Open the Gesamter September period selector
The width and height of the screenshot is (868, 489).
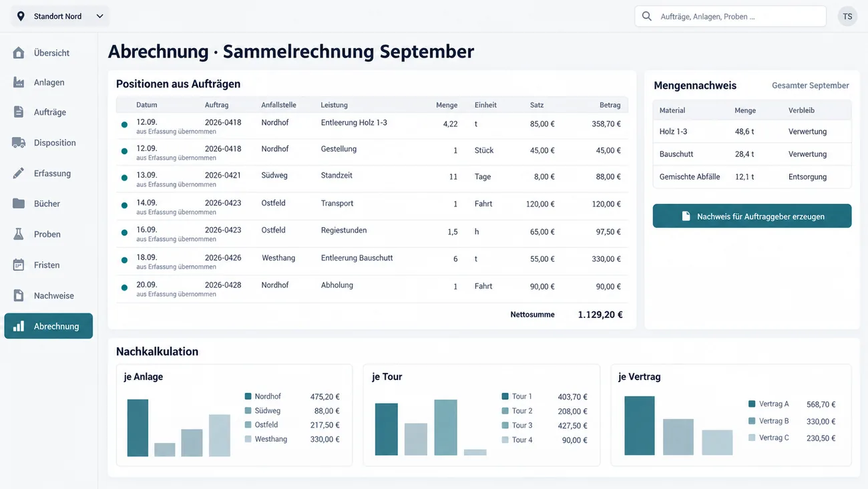pyautogui.click(x=810, y=86)
